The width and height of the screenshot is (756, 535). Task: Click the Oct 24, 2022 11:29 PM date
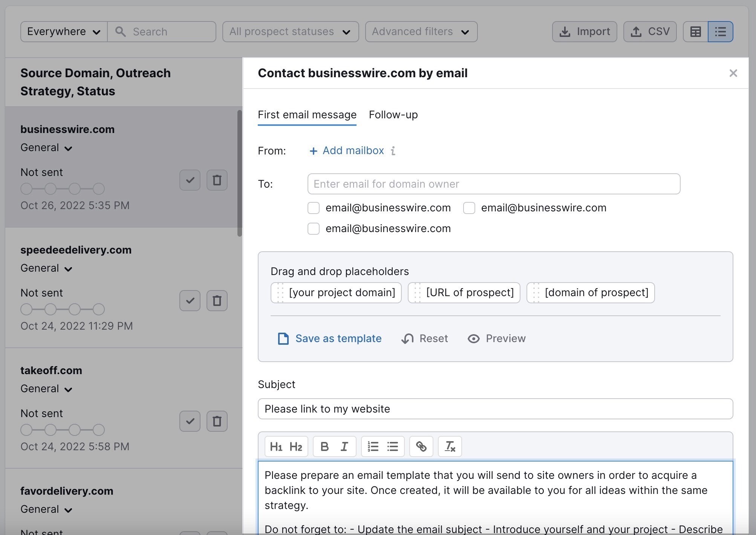point(77,326)
